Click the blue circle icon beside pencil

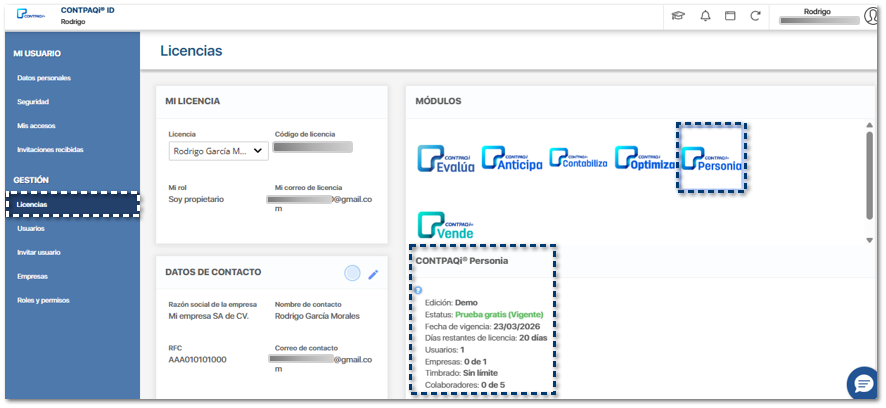click(x=352, y=274)
